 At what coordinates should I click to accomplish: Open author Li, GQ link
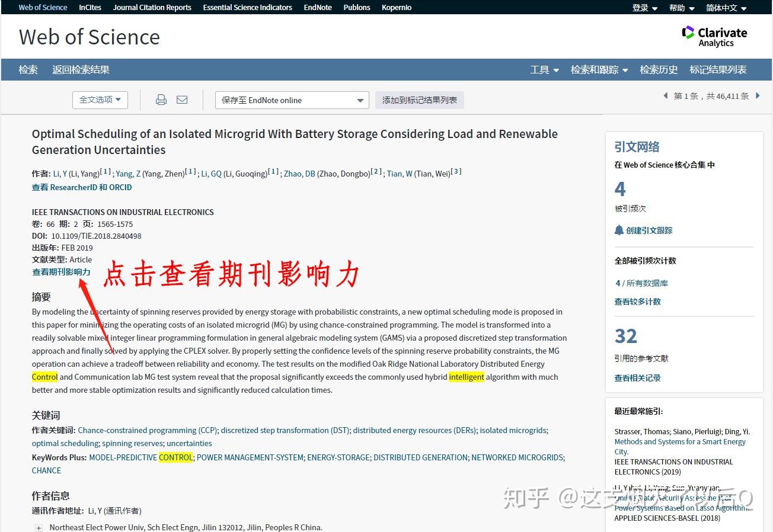[211, 174]
